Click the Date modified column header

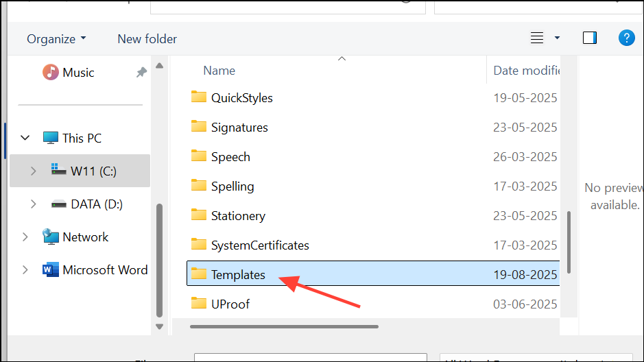pos(525,71)
